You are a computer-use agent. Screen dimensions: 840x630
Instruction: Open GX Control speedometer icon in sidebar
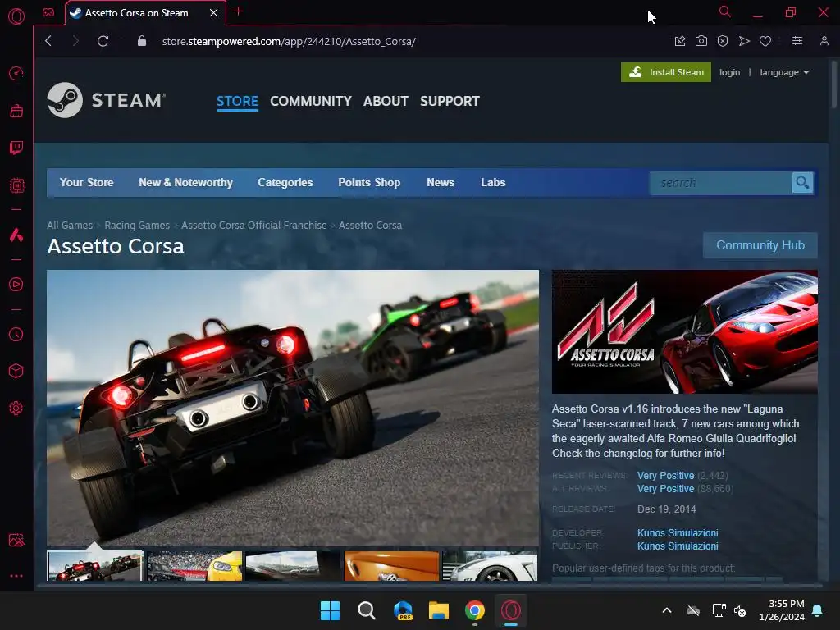[16, 73]
